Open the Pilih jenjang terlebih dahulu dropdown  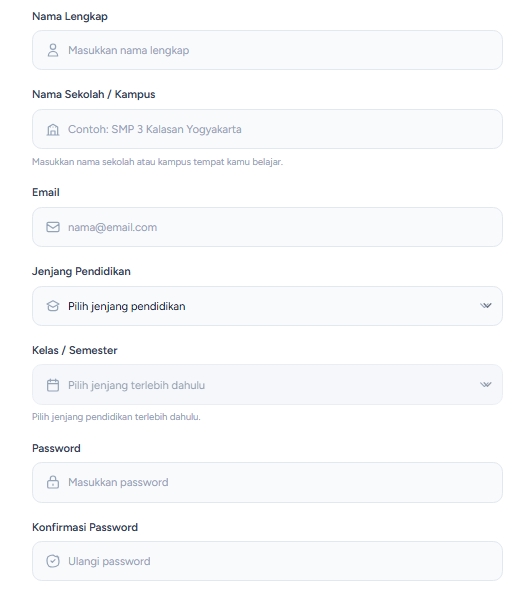(x=267, y=385)
